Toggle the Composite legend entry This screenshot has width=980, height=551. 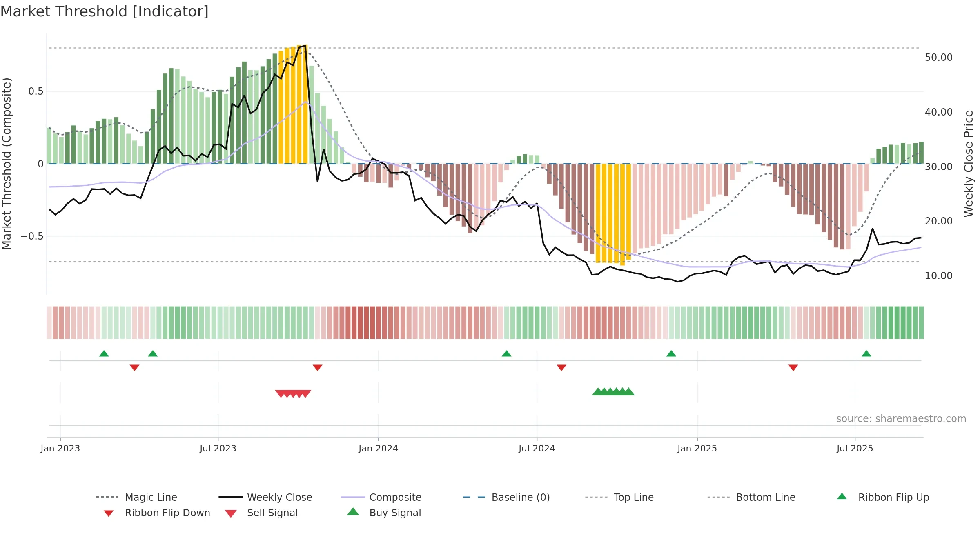(x=381, y=497)
